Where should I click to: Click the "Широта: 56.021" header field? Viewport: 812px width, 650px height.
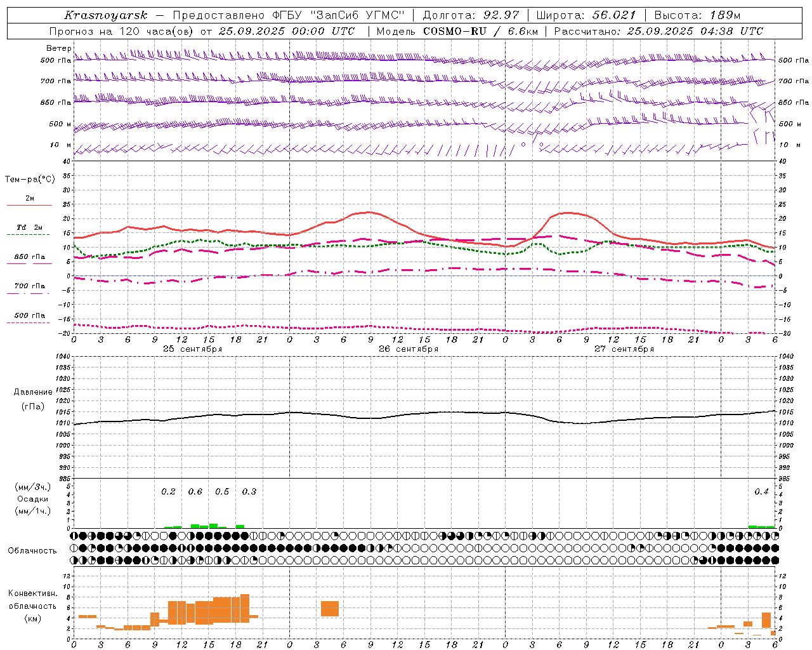586,15
